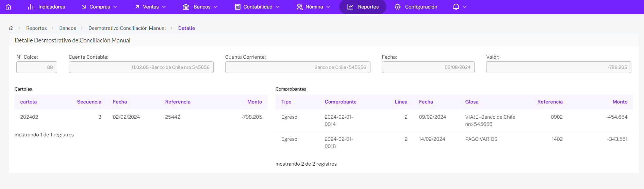Expand the Contabilidad dropdown chevron
Image resolution: width=644 pixels, height=189 pixels.
[x=278, y=7]
